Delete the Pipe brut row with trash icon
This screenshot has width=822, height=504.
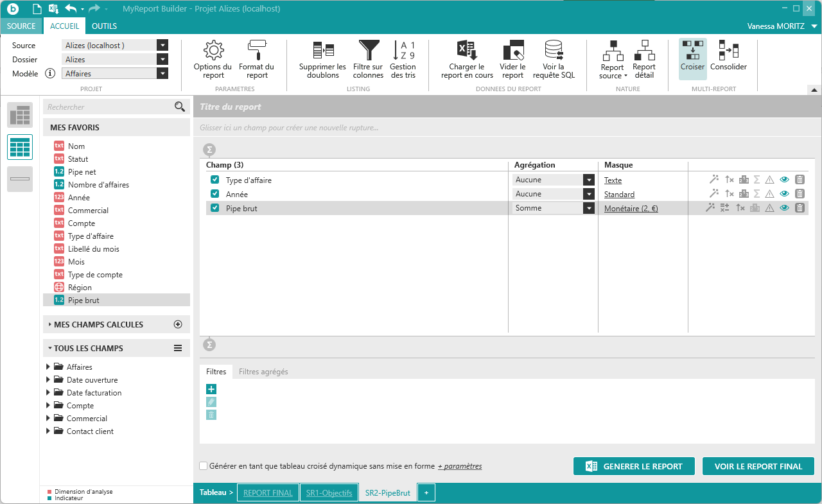(800, 208)
